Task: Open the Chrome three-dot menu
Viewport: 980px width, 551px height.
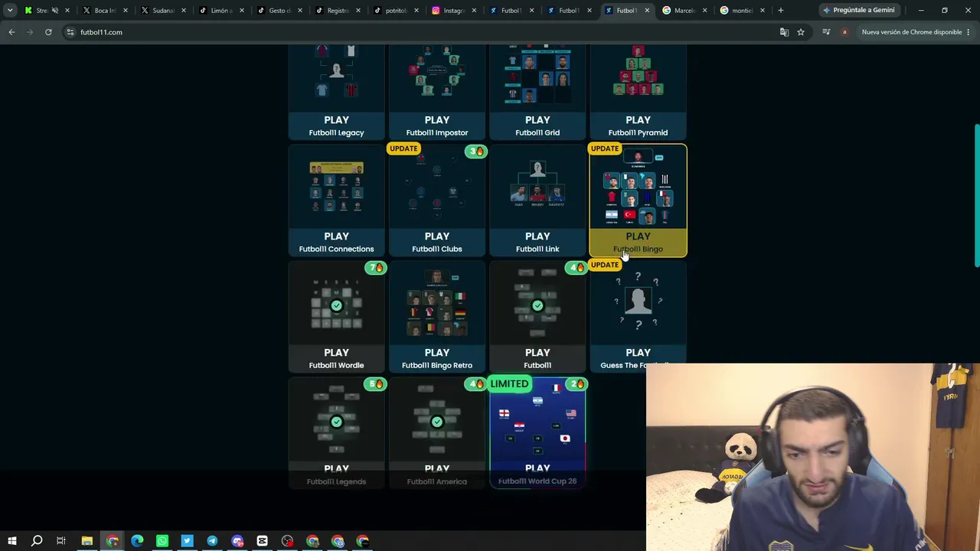Action: [969, 32]
